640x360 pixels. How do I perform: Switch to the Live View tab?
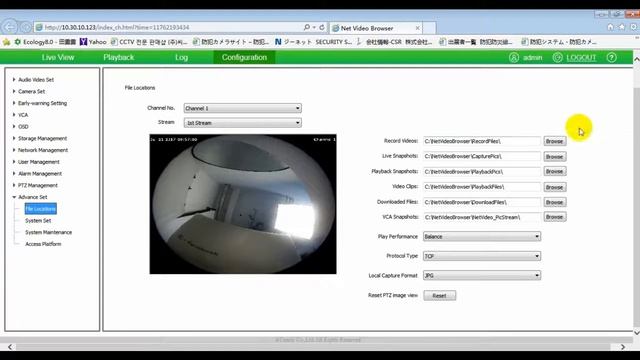coord(58,58)
